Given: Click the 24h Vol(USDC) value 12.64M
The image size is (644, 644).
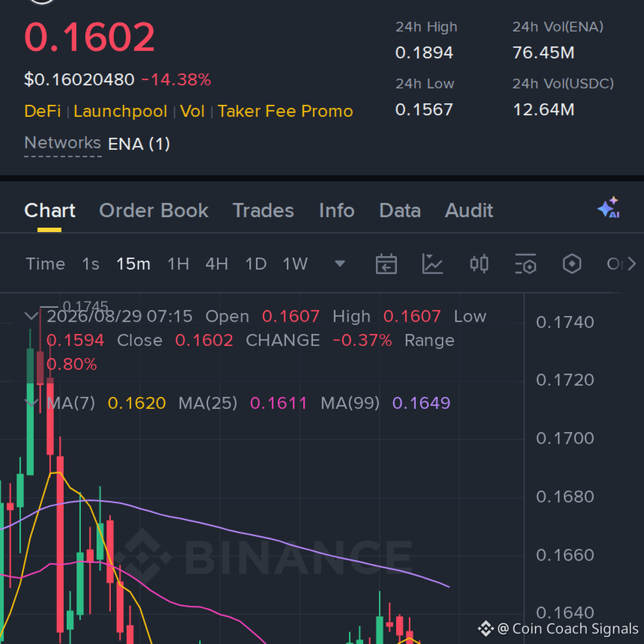Looking at the screenshot, I should point(543,110).
